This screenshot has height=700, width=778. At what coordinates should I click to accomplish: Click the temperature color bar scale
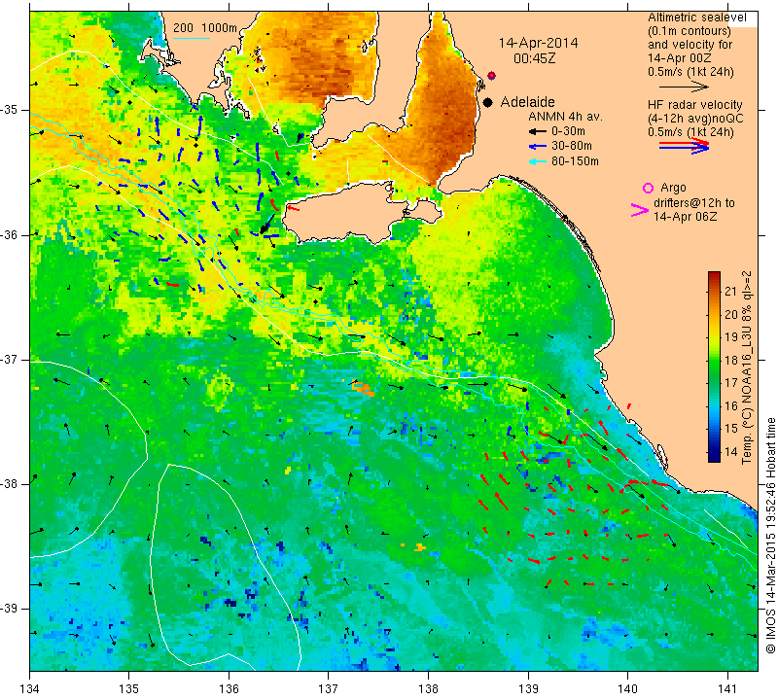pos(714,367)
